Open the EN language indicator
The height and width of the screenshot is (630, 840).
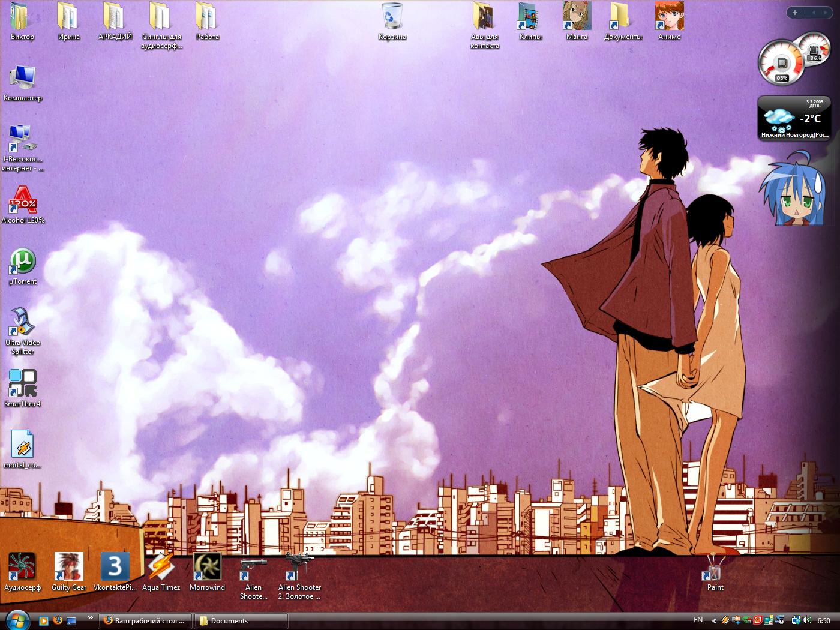[698, 620]
